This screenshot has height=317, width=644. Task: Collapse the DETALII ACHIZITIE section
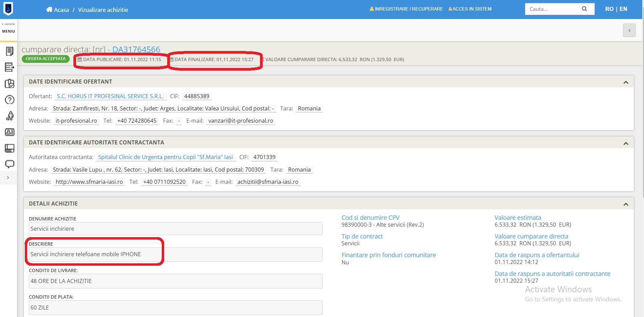[626, 204]
